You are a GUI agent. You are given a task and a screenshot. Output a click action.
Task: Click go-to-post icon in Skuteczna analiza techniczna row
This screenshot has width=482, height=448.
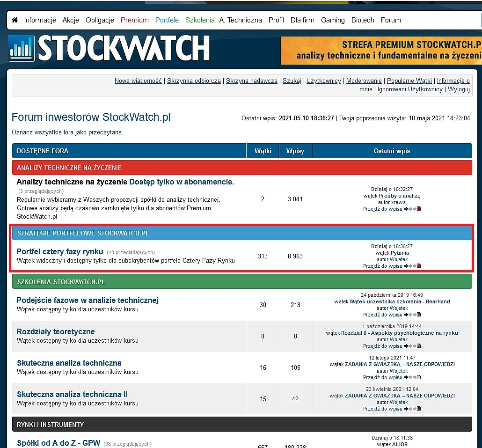click(412, 377)
